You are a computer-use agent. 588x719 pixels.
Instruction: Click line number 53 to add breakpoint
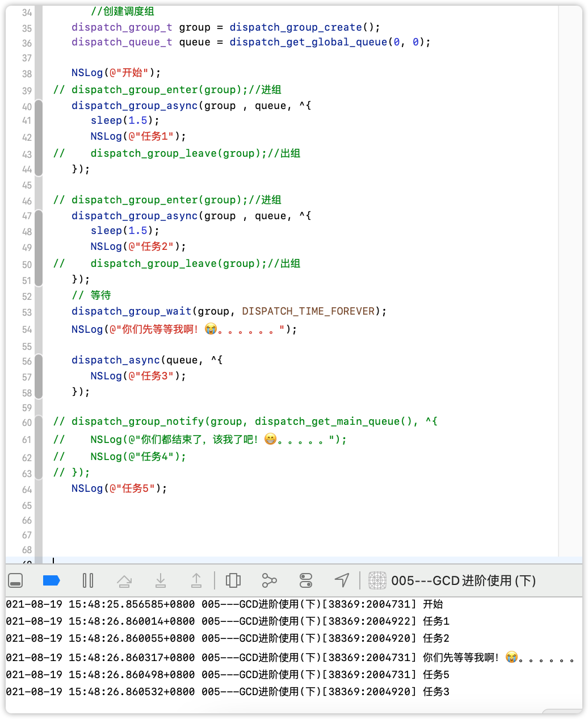pos(27,312)
